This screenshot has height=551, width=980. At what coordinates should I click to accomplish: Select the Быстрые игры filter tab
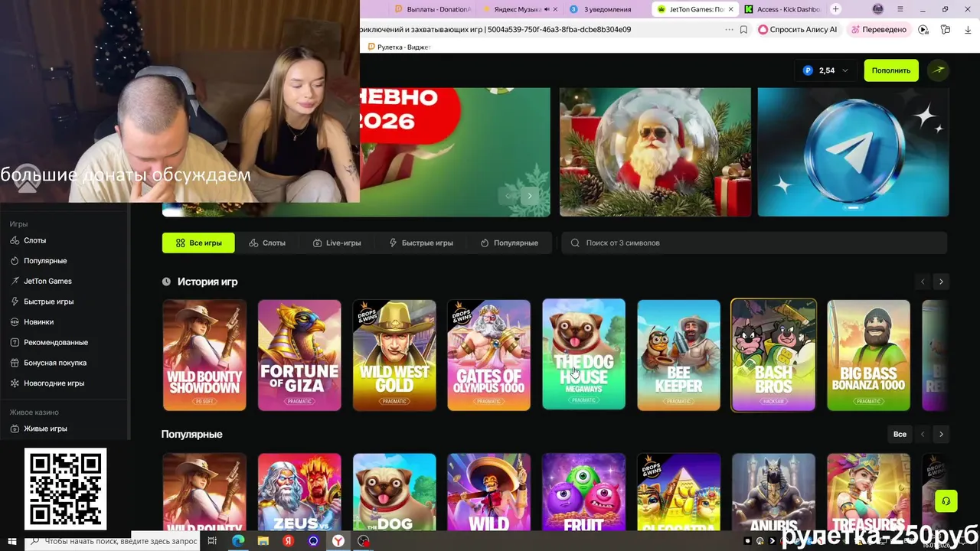pyautogui.click(x=421, y=243)
